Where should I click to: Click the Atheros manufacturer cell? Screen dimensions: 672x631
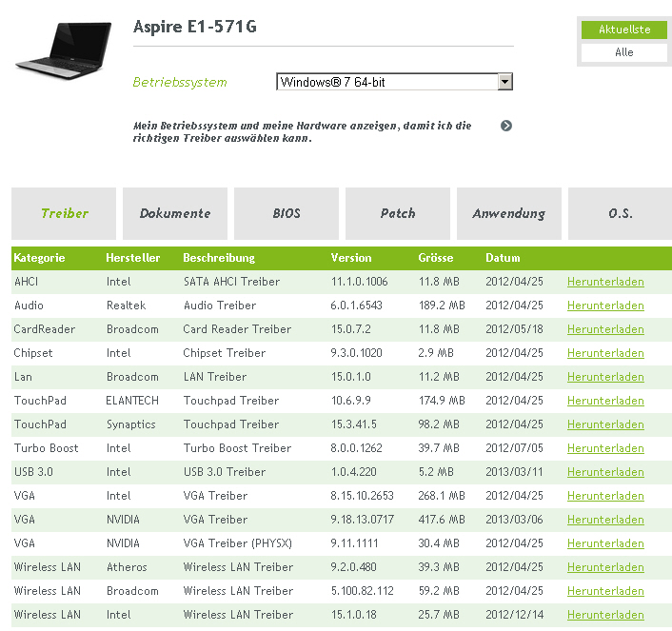pyautogui.click(x=127, y=567)
